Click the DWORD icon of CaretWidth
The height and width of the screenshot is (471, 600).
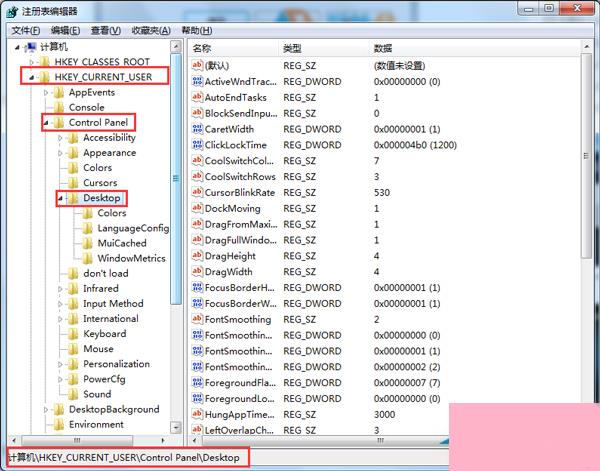[197, 129]
